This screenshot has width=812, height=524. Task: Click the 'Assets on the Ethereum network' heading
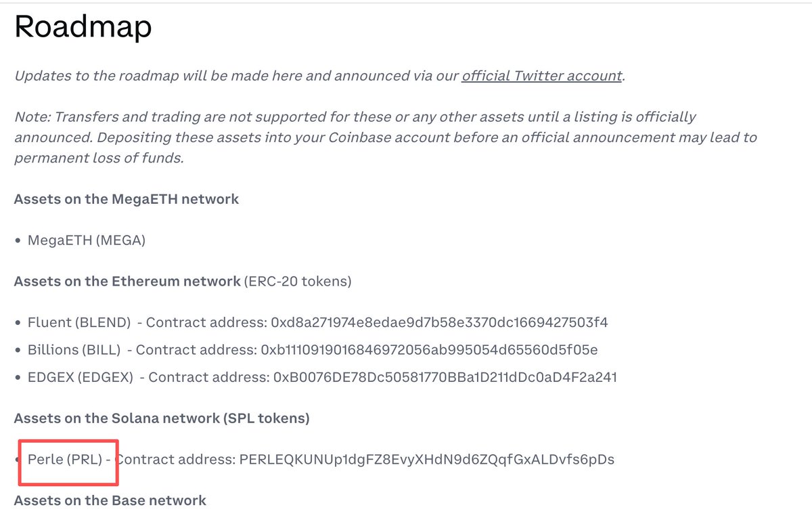[x=127, y=281]
